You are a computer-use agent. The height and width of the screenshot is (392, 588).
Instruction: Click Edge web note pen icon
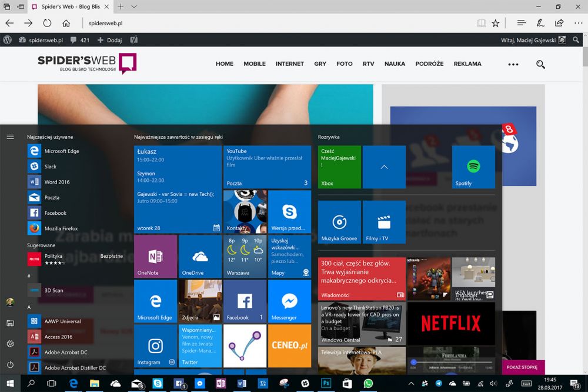(x=540, y=24)
